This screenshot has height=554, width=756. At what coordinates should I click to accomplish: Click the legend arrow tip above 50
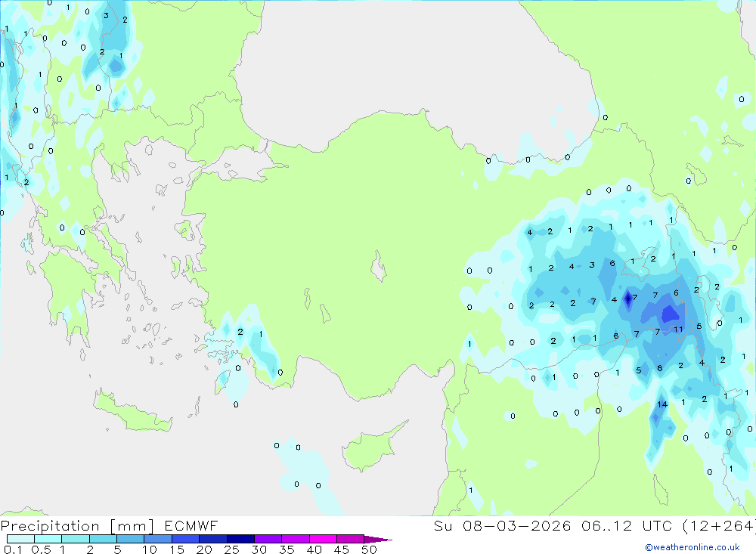tap(379, 540)
